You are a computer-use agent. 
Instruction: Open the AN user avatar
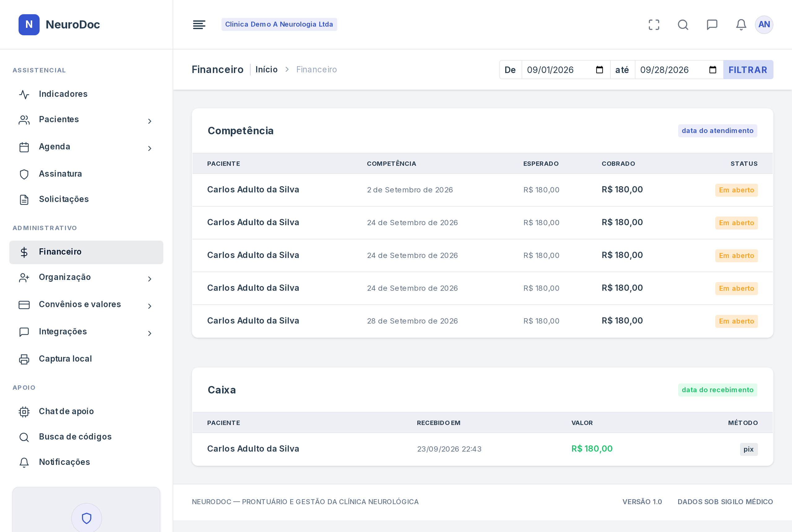click(x=764, y=24)
